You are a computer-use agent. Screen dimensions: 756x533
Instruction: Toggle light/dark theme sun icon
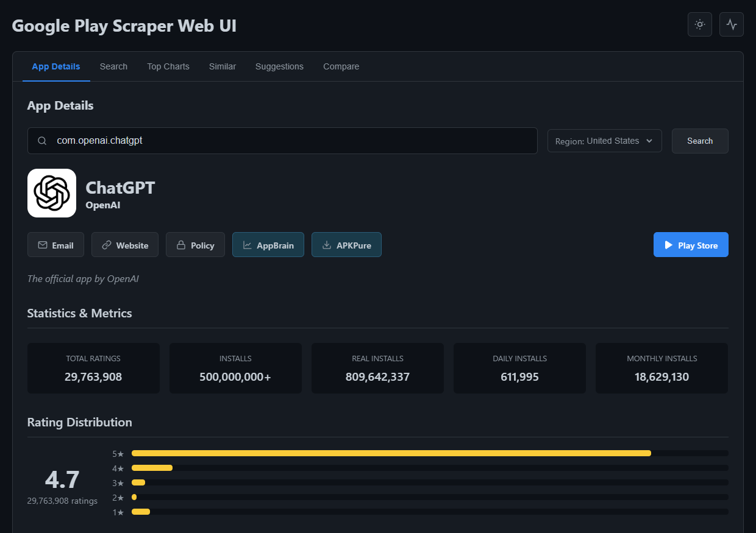point(700,24)
